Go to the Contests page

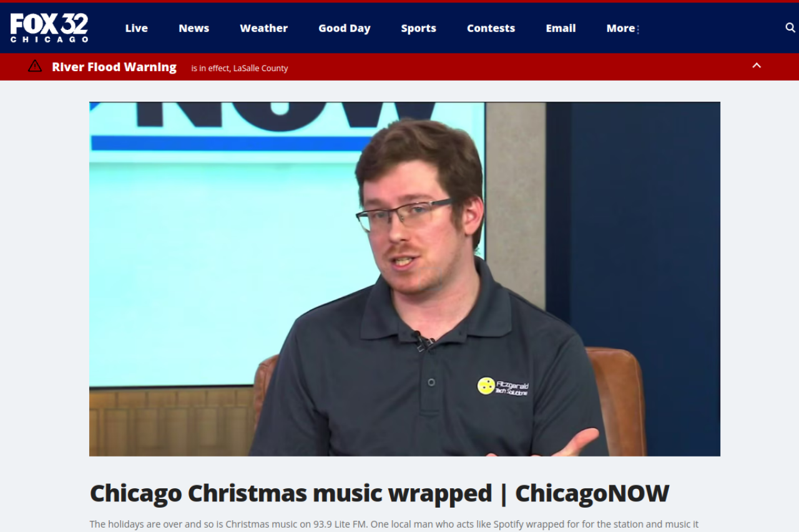pos(491,28)
